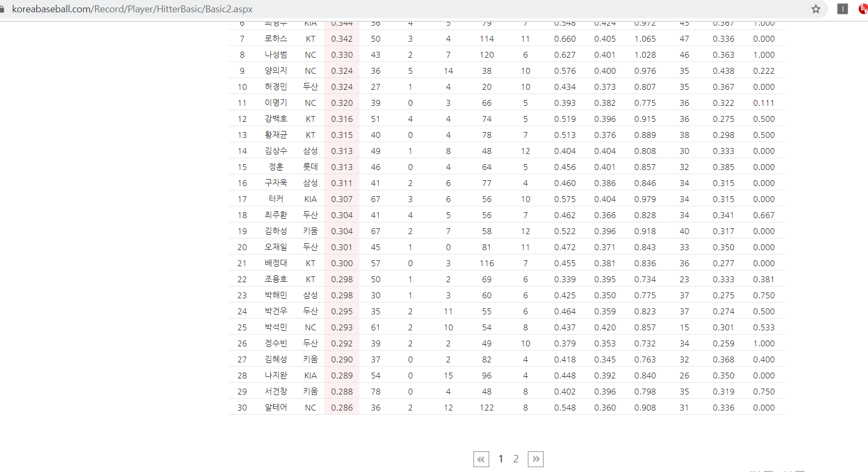This screenshot has height=472, width=868.
Task: Select value 0.979 in 터커 row
Action: click(x=645, y=199)
